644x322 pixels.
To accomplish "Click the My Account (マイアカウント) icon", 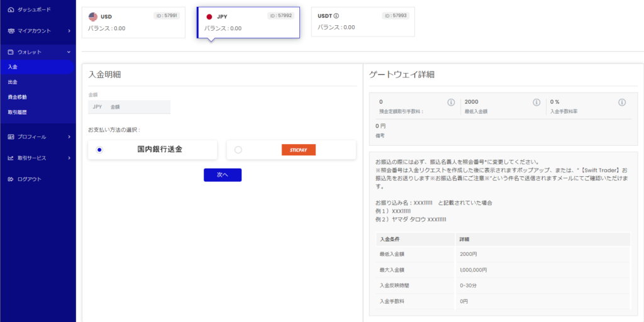I will tap(11, 31).
